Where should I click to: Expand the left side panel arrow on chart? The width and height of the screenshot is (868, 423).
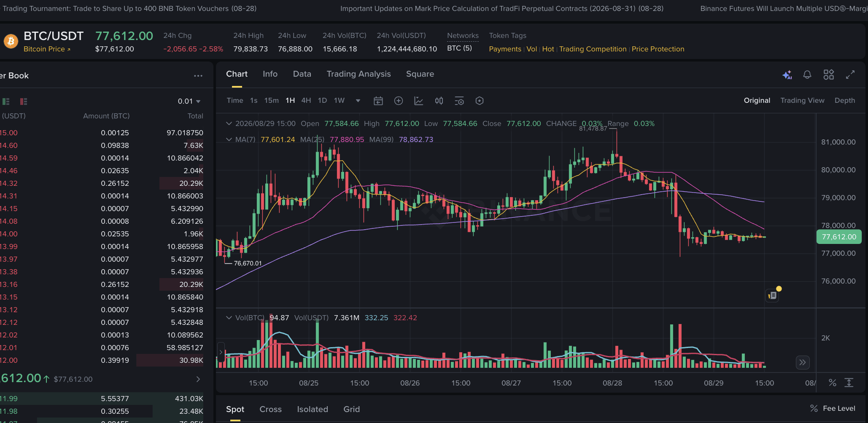221,352
